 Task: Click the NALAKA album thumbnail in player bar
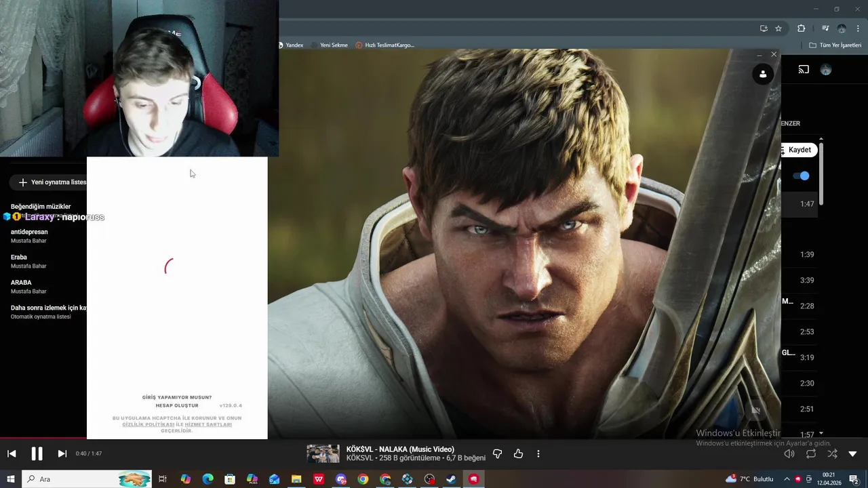coord(323,453)
